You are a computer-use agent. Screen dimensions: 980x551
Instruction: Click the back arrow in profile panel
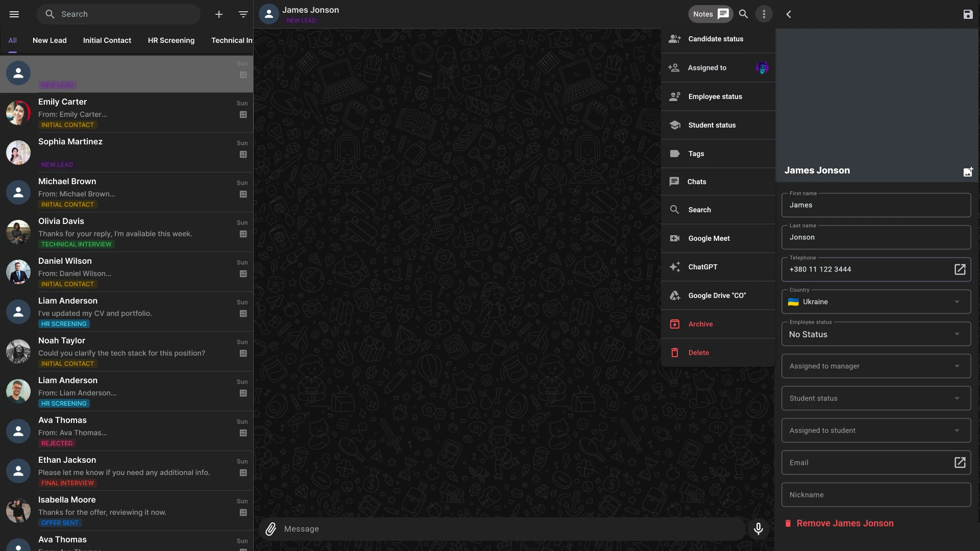point(789,14)
